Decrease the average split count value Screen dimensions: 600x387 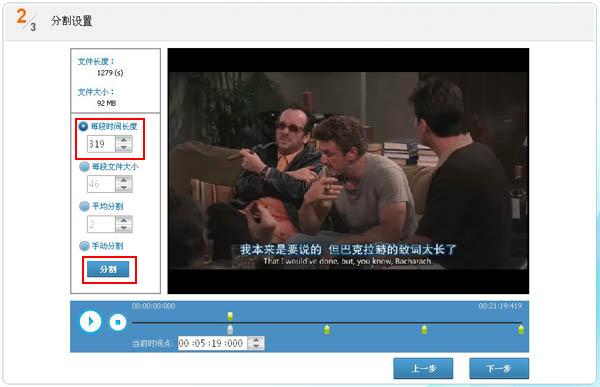click(x=124, y=228)
